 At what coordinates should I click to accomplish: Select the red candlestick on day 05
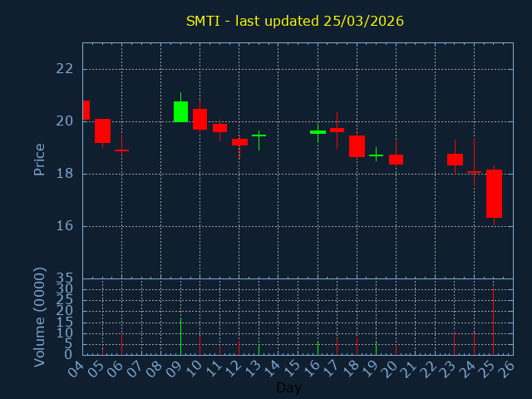[102, 131]
